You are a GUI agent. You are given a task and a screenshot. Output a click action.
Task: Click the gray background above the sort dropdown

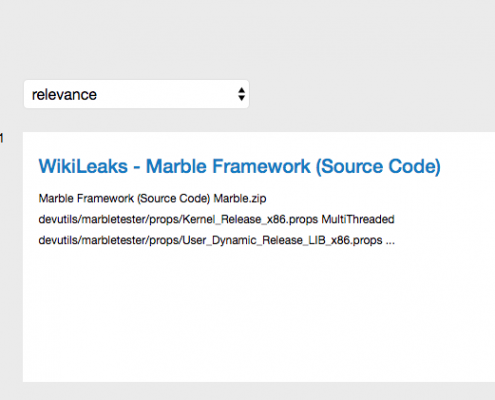click(x=247, y=38)
